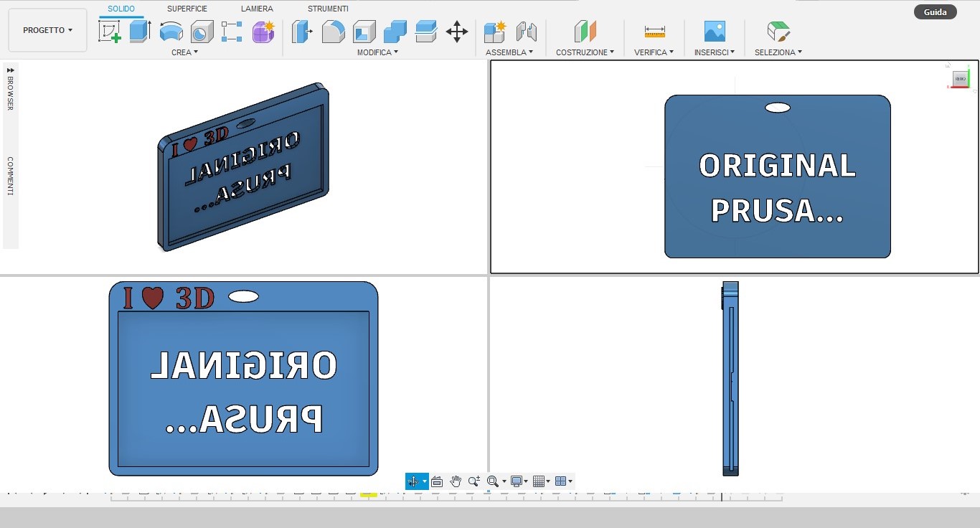Open the Measure ruler tool
Viewport: 980px width, 528px height.
[x=654, y=32]
